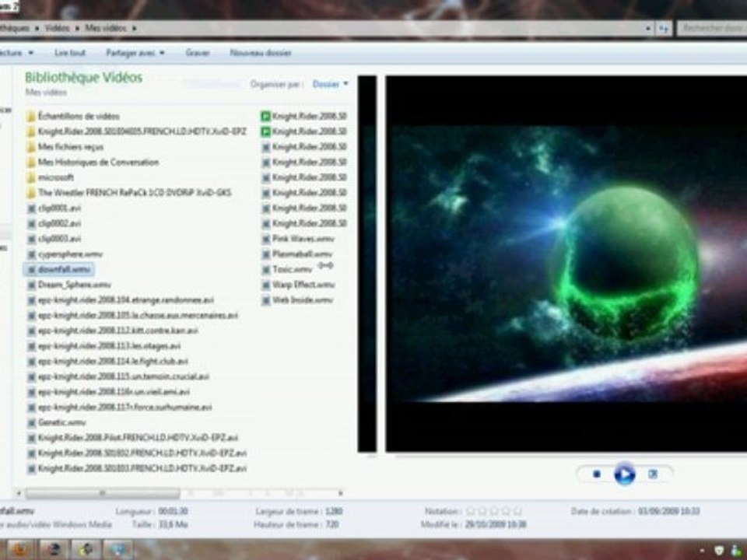Click the video preview thumbnail

coord(566,264)
